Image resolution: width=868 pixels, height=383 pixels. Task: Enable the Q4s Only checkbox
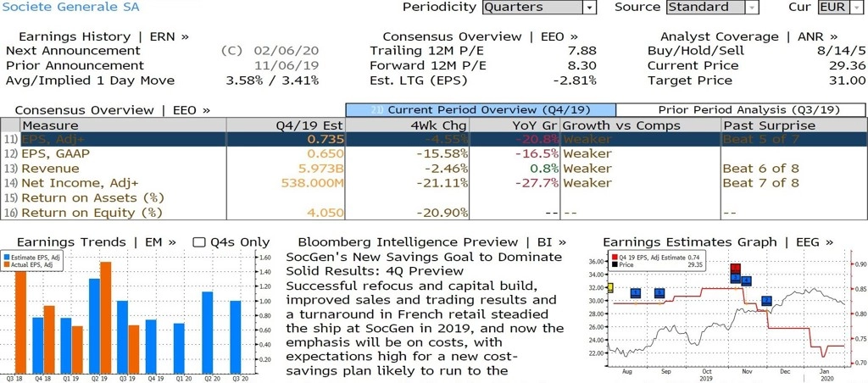coord(198,242)
